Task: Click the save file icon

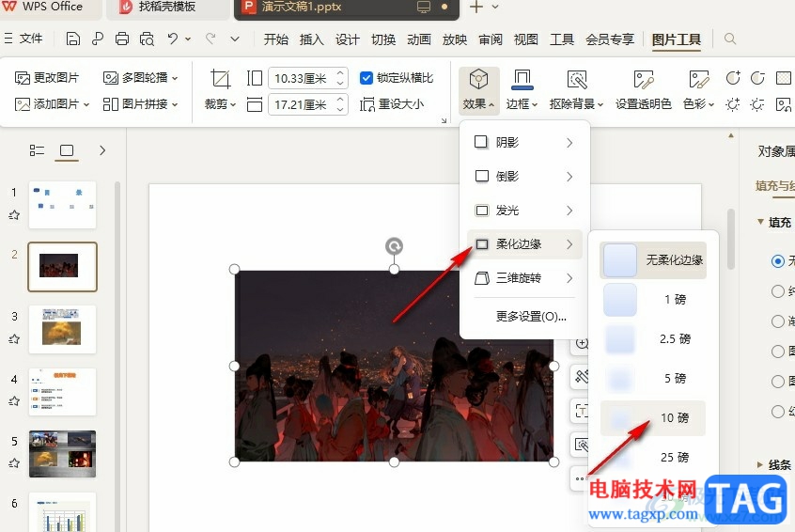Action: (73, 39)
